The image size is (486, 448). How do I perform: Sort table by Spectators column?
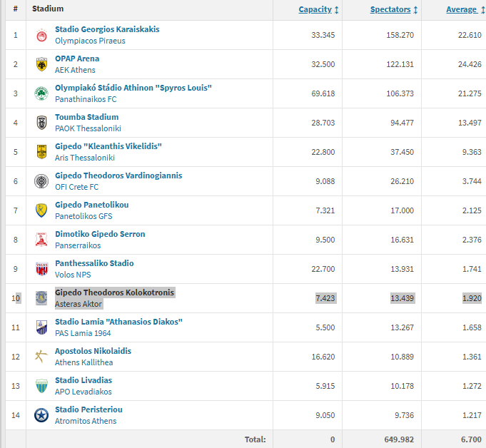tap(390, 9)
